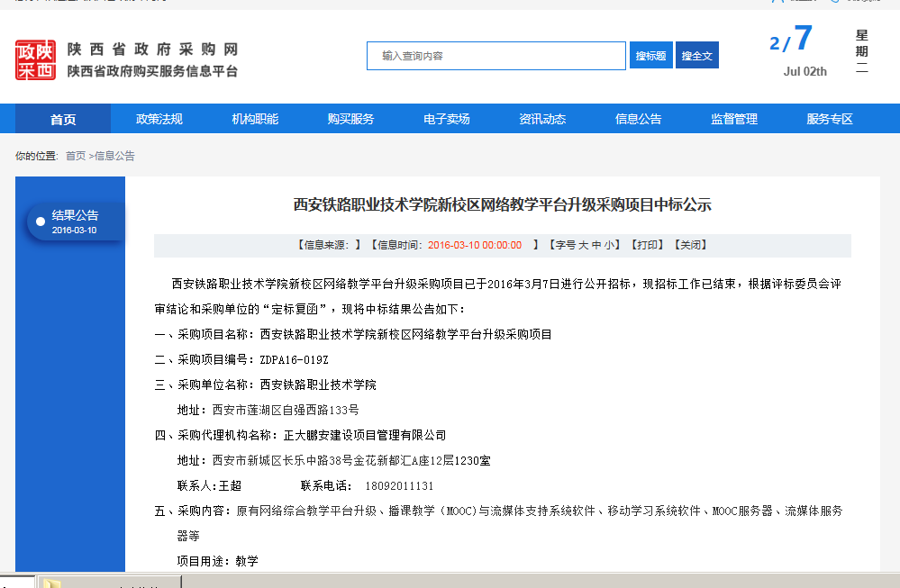
Task: Open the 首页 navigation tab
Action: pyautogui.click(x=63, y=119)
